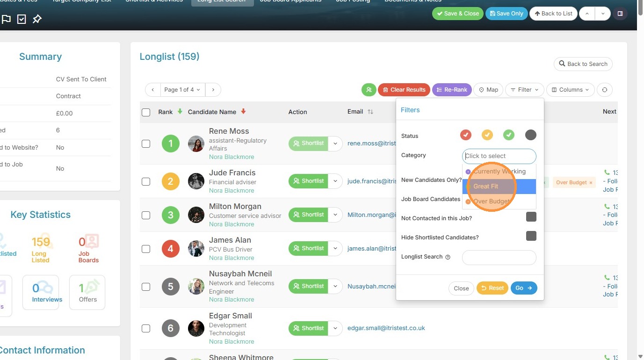Click into the Longlist Search field
This screenshot has height=360, width=644.
pos(499,258)
